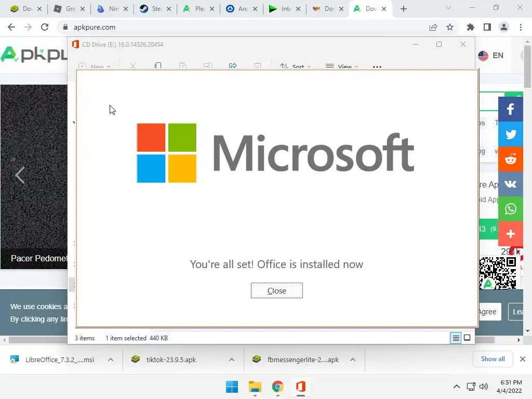Open EN language selector on apkpure
Screen dimensions: 532x399
pos(491,55)
